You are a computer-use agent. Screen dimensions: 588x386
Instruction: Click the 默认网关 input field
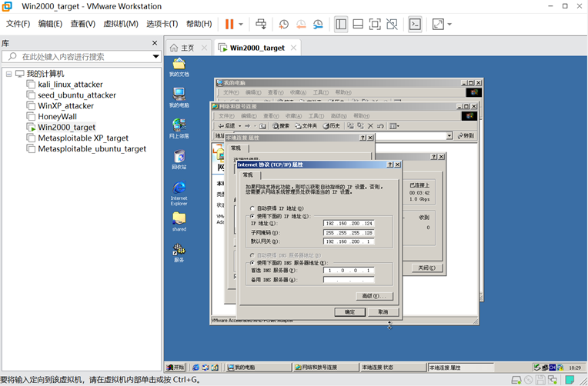tap(349, 241)
